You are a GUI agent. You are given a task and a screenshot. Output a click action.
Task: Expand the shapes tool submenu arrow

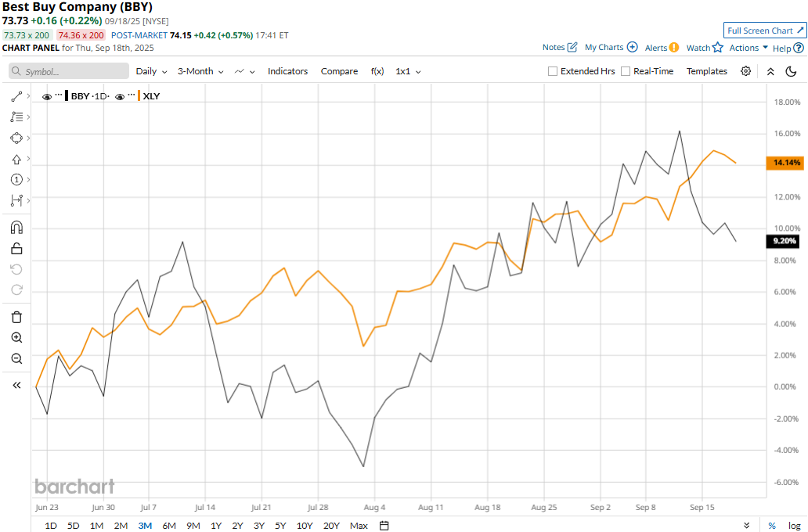pyautogui.click(x=28, y=138)
